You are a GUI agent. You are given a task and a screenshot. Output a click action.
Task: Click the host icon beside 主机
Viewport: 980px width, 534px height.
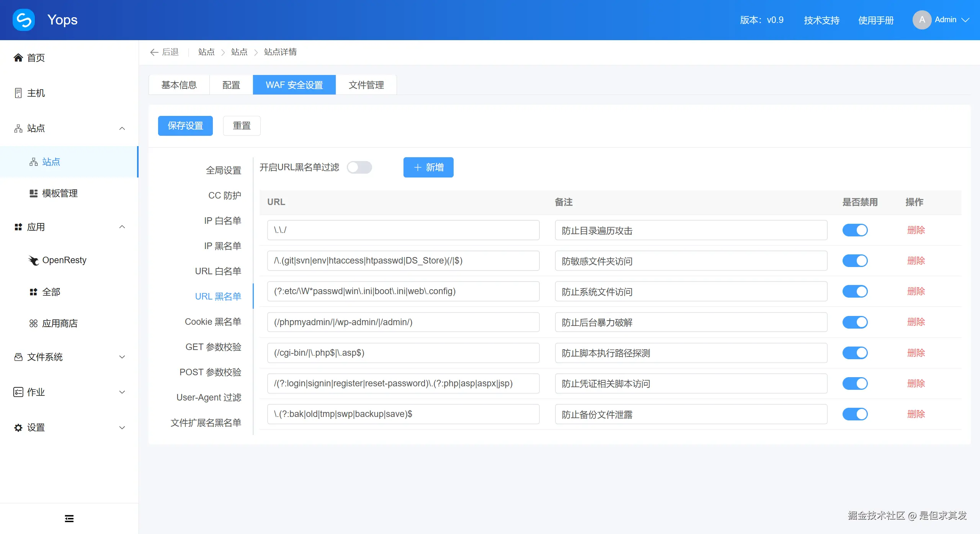tap(18, 93)
